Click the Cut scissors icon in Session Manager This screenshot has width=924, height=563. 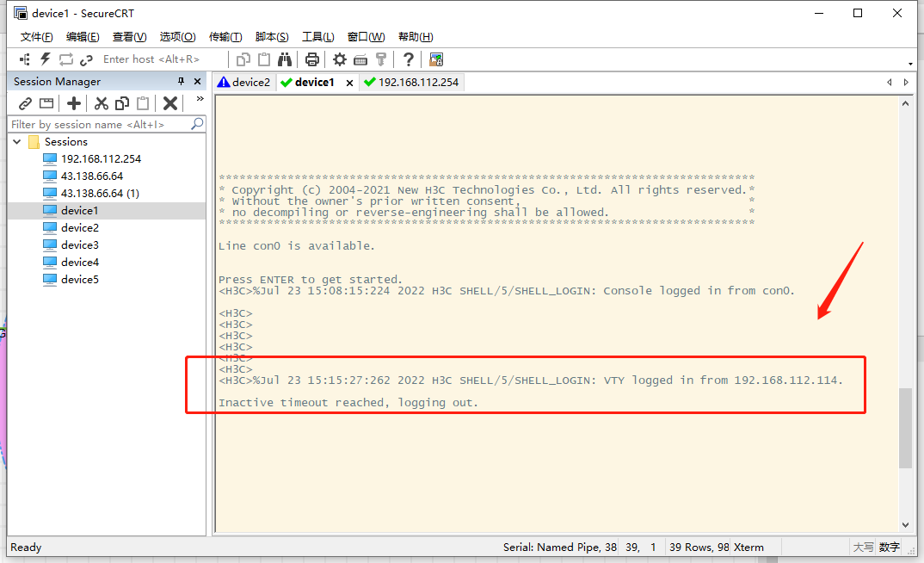click(102, 104)
